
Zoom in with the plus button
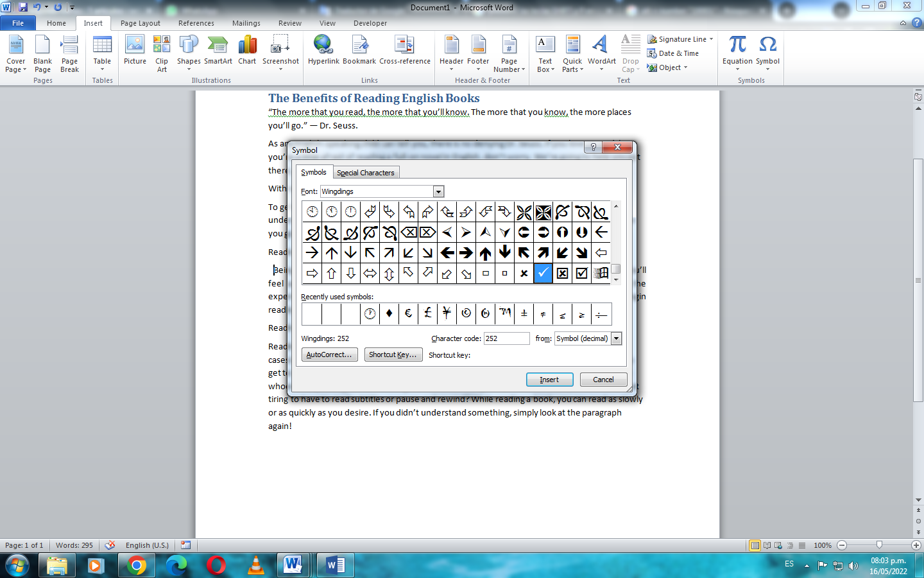pos(916,545)
